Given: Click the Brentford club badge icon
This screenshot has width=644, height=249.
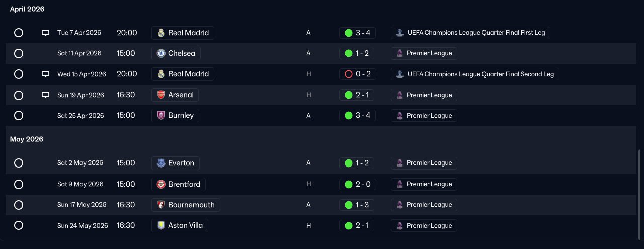Looking at the screenshot, I should point(161,184).
